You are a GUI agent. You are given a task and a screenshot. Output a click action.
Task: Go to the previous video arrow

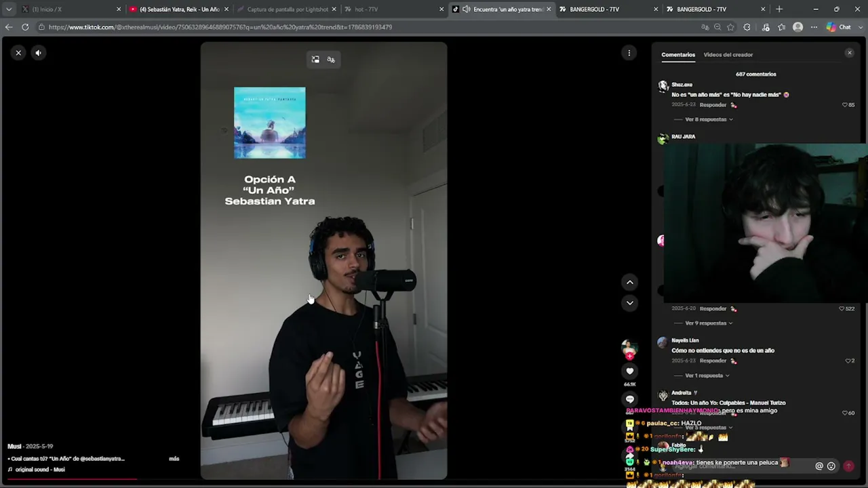pos(630,282)
